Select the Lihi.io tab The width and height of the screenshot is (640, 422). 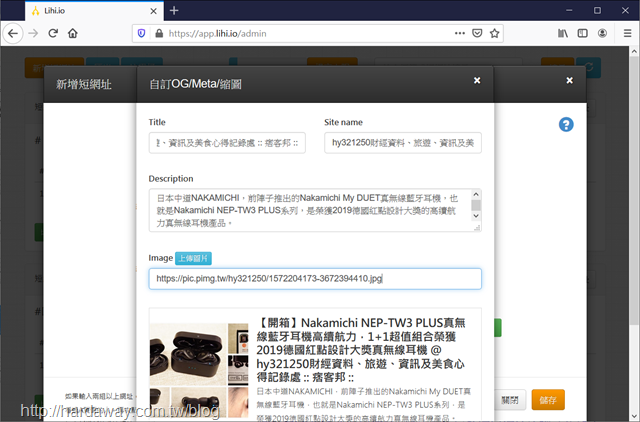coord(94,11)
